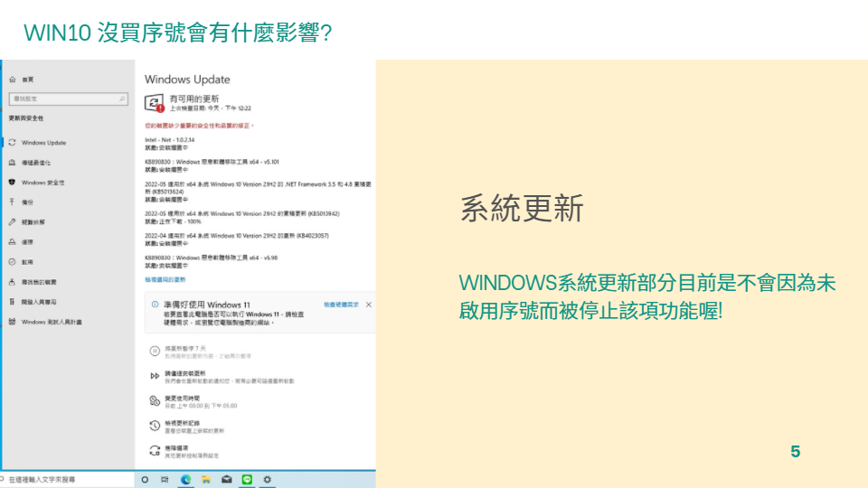Open 檢查硬體需求 check hardware requirements link

(341, 305)
